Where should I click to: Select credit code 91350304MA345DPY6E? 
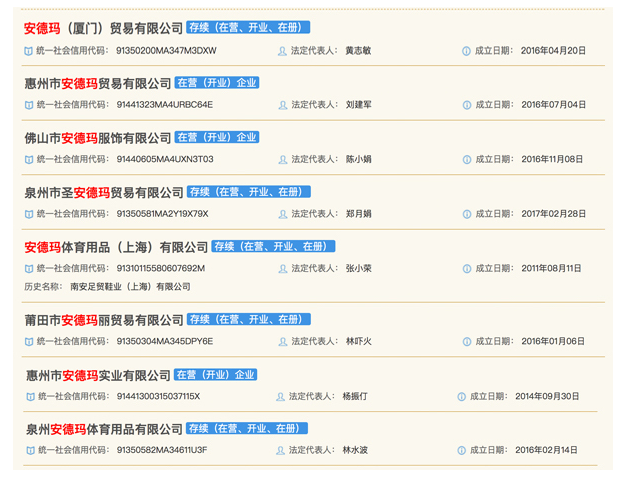165,341
